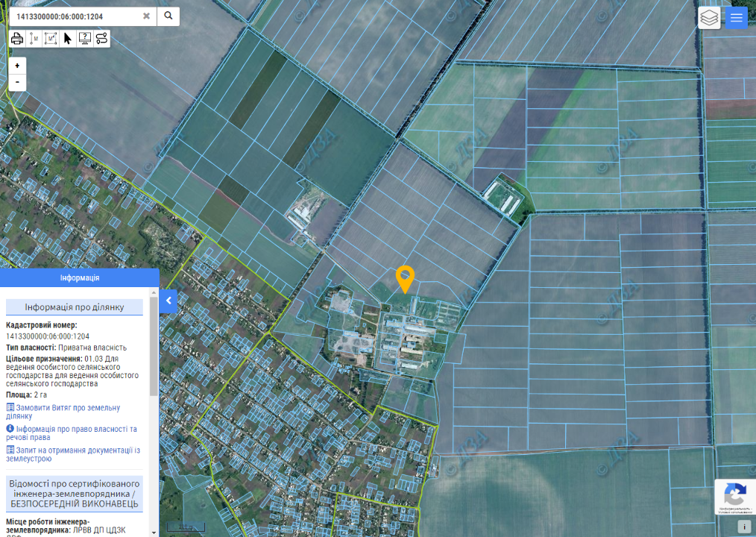Click the Відомості про сертифікованого інженера heading
756x537 pixels.
pyautogui.click(x=75, y=494)
